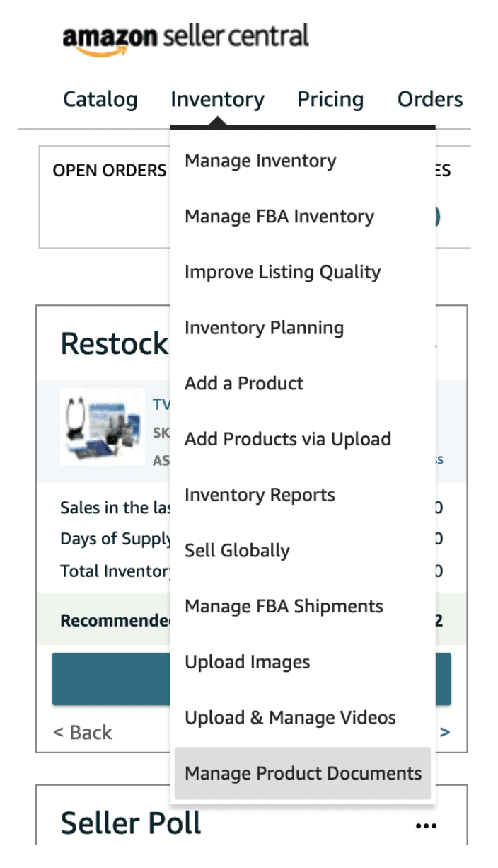The height and width of the screenshot is (868, 498).
Task: Choose Add a Product
Action: coord(302,384)
